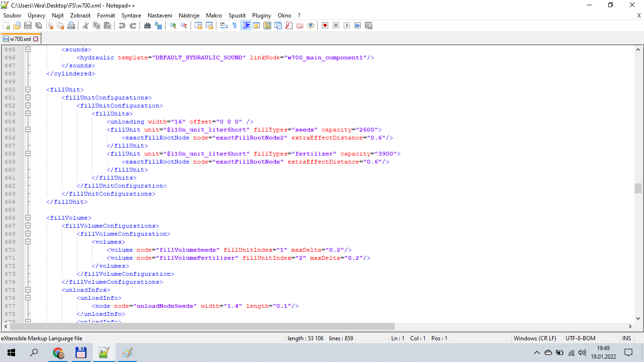The image size is (644, 362).
Task: Close the w700.xml tab using its X button
Action: pyautogui.click(x=35, y=39)
